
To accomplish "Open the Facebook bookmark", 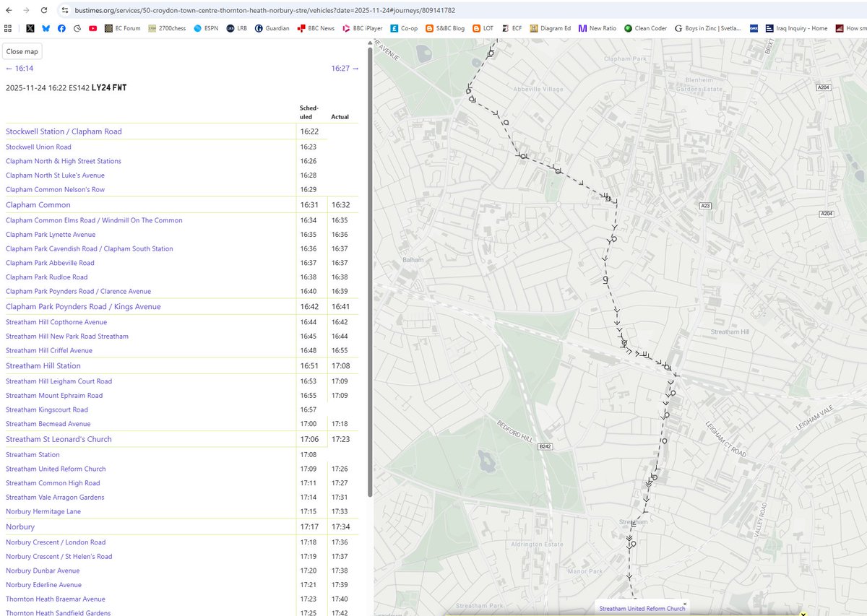I will [61, 28].
